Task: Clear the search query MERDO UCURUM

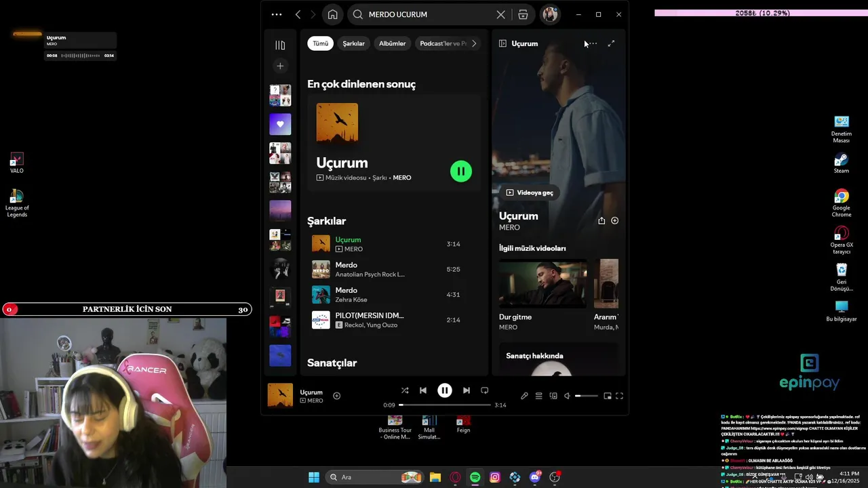Action: pyautogui.click(x=500, y=14)
